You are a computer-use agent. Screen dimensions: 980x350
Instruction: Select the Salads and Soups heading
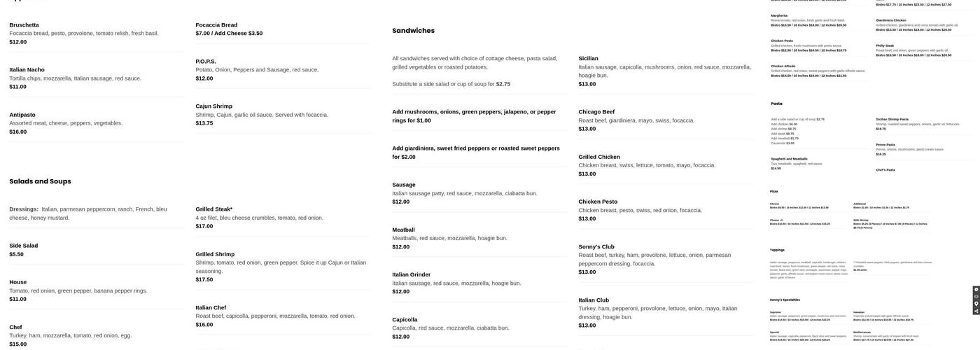(40, 181)
